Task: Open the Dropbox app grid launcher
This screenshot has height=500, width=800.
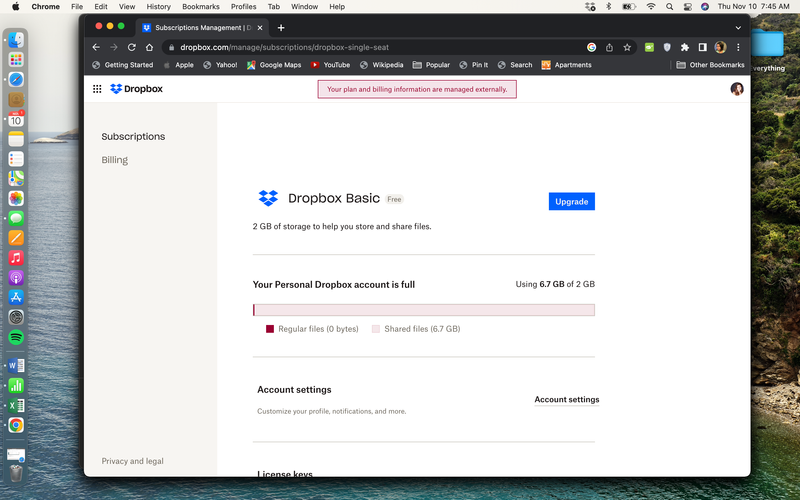Action: pos(97,89)
